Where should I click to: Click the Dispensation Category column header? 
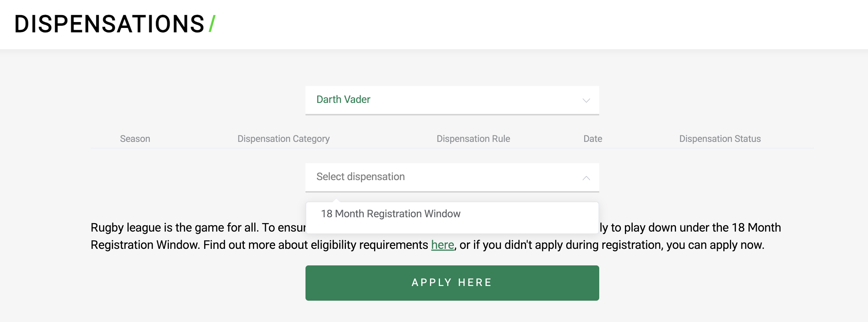(283, 139)
